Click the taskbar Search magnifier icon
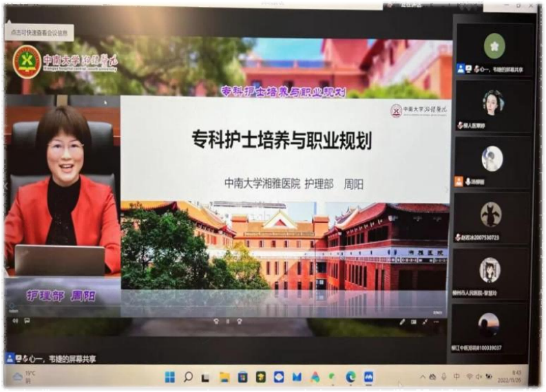The width and height of the screenshot is (546, 392). tap(187, 377)
